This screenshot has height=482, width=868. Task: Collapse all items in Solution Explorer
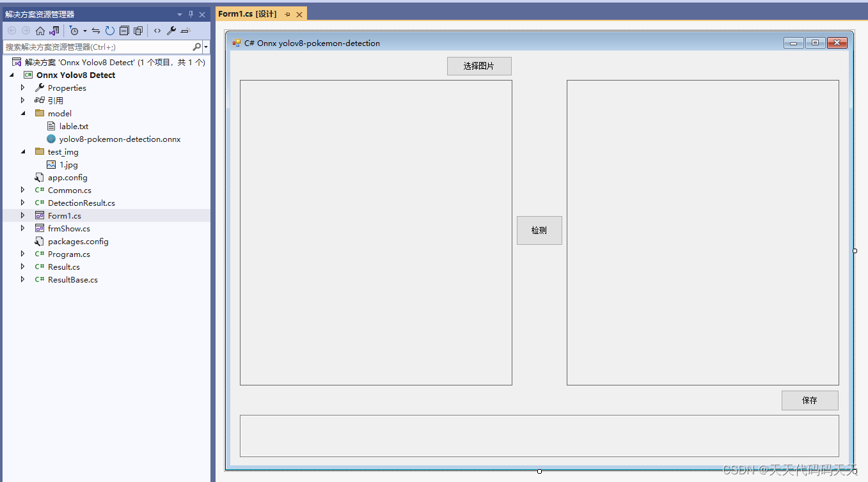(x=124, y=31)
